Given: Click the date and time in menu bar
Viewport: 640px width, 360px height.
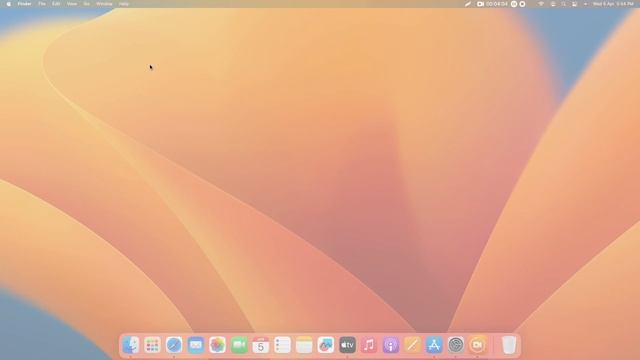Looking at the screenshot, I should pos(613,4).
